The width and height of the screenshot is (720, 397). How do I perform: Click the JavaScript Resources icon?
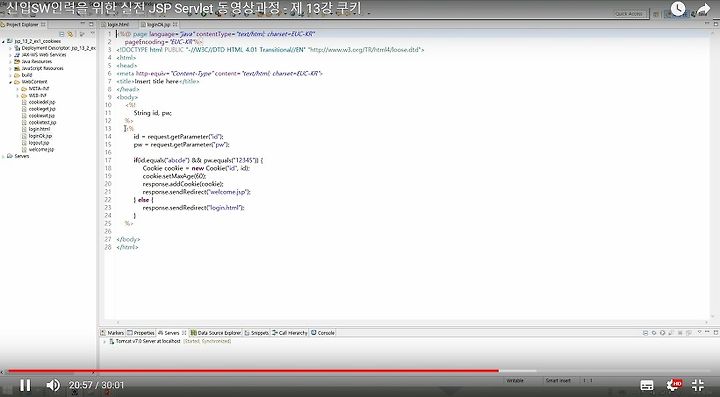17,68
